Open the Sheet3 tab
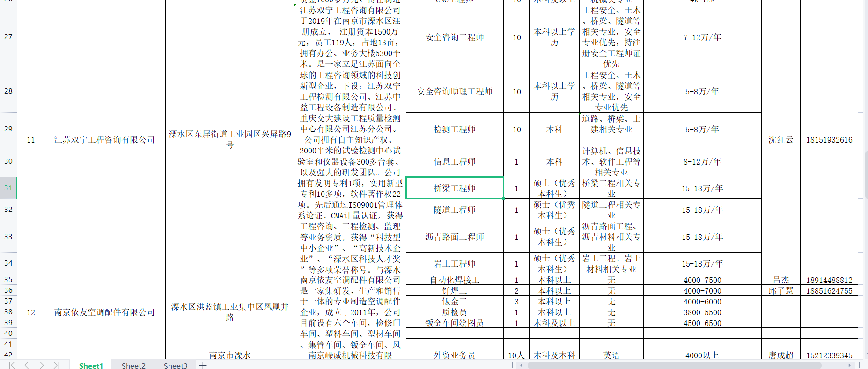Viewport: 868px width, 369px height. coord(176,365)
